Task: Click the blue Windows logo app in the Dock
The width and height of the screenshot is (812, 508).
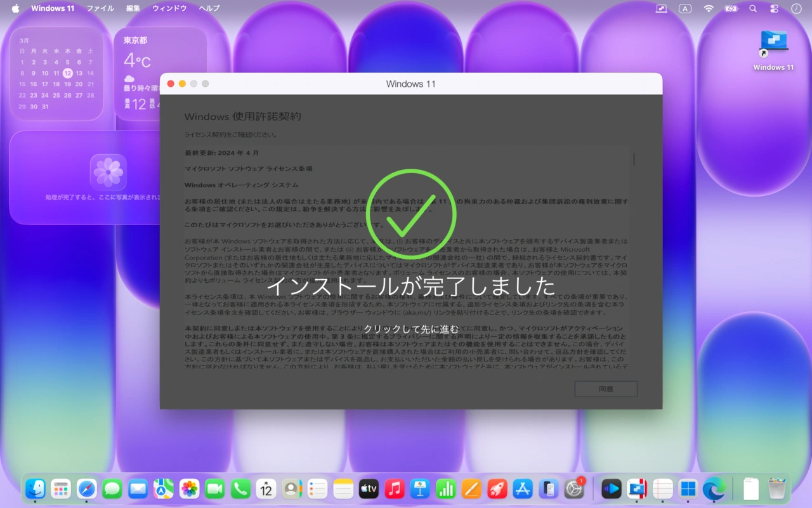Action: 688,488
